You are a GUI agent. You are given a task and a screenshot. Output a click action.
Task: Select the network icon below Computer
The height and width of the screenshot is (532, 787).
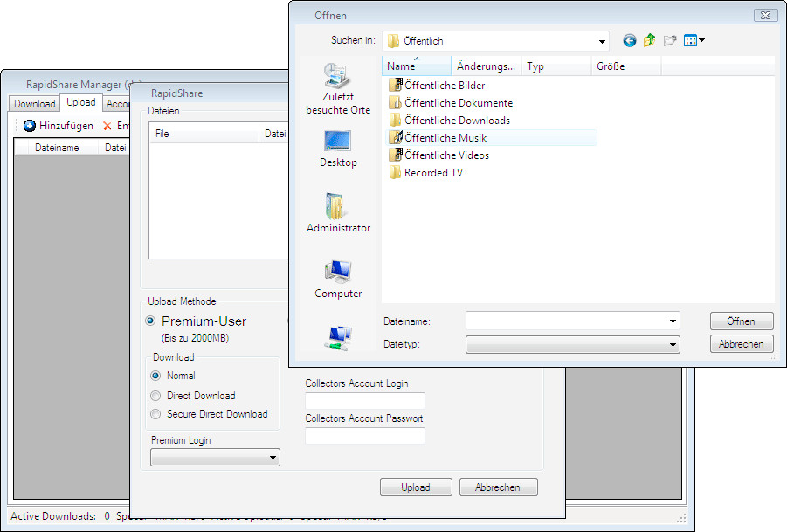(337, 338)
